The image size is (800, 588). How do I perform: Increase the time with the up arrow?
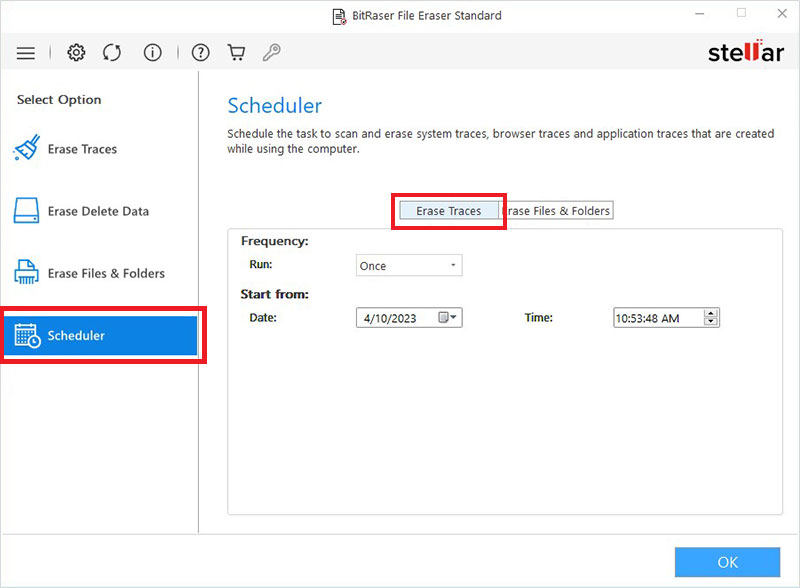click(x=711, y=313)
